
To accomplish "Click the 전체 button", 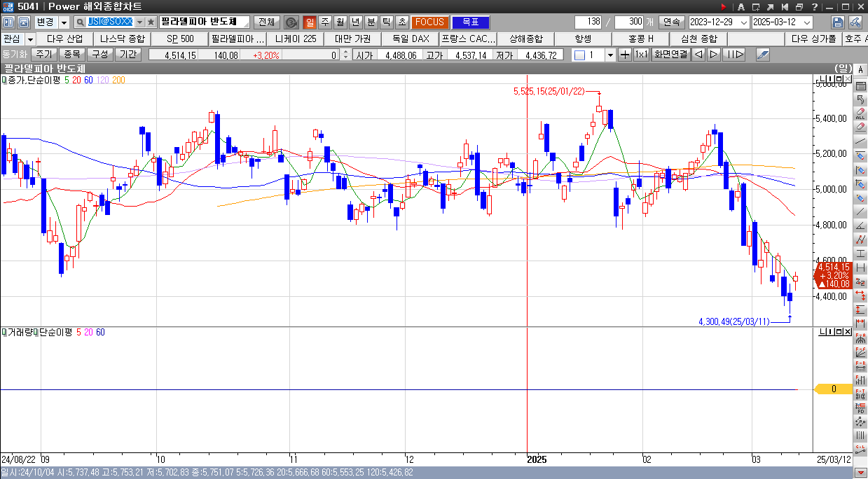I will tap(266, 22).
